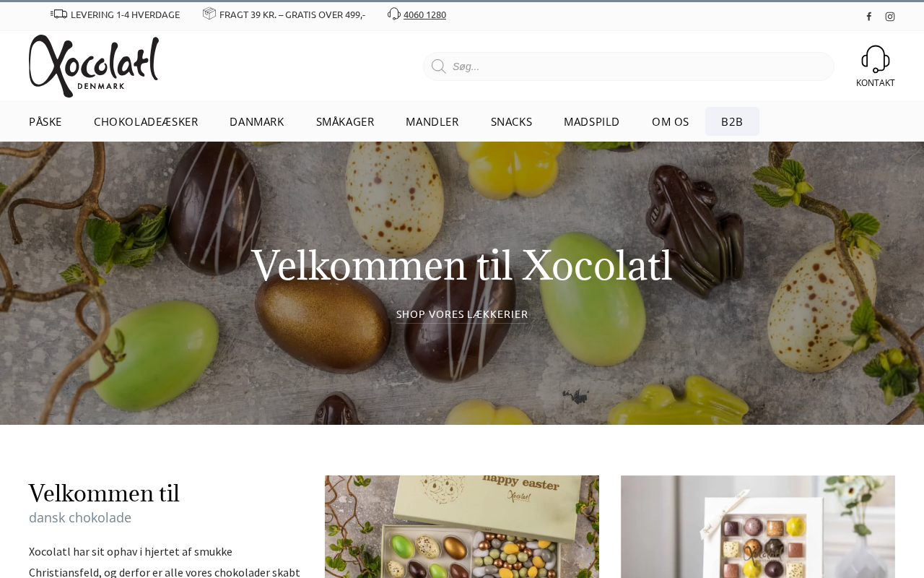
Task: Click the shipping box icon
Action: click(x=209, y=13)
